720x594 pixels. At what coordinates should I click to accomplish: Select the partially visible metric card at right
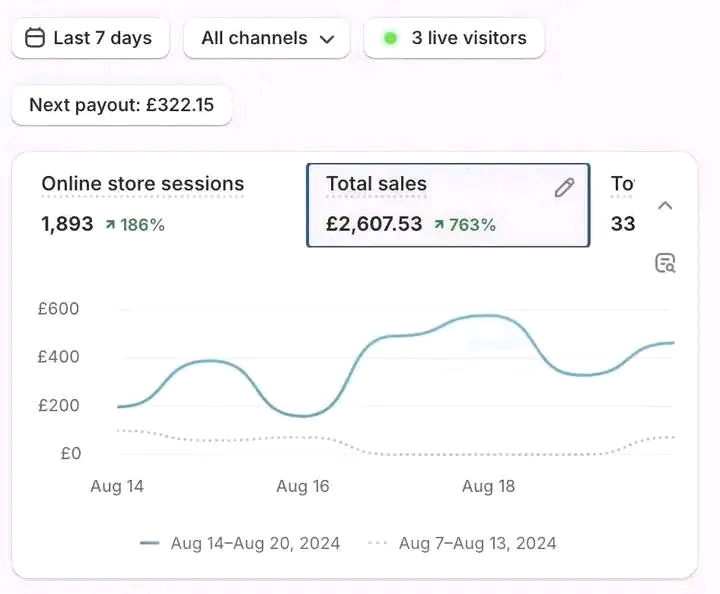(623, 204)
